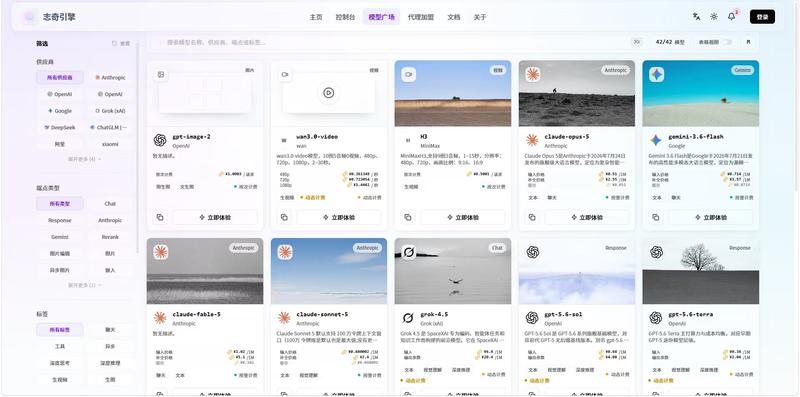The width and height of the screenshot is (800, 397).
Task: Click the Google logo beside gemini-3.6-flash title
Action: tap(656, 140)
